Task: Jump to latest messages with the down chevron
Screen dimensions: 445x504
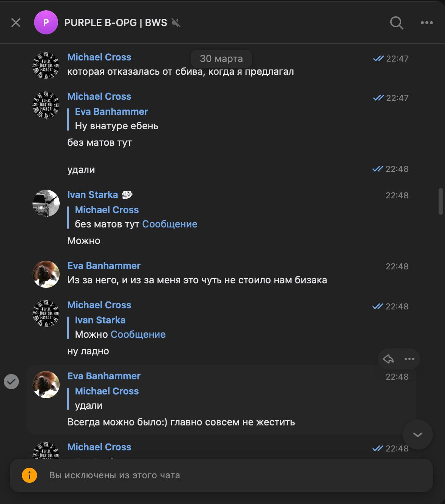Action: pos(417,434)
